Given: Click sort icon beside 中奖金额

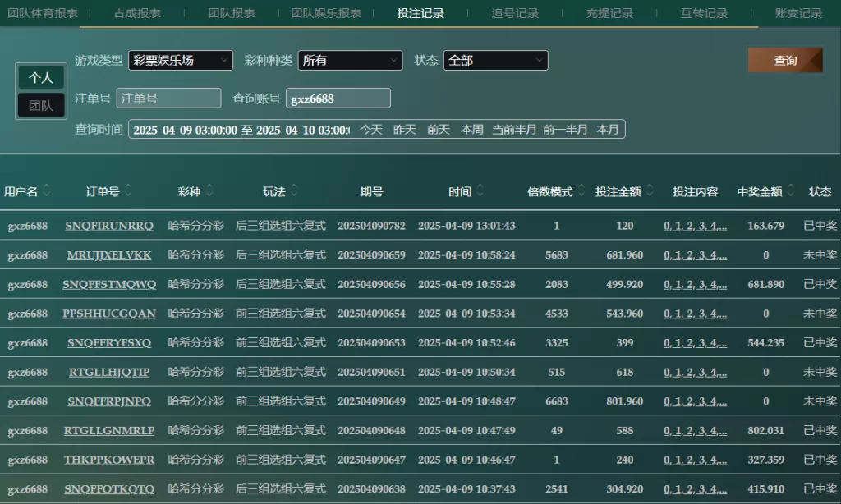Looking at the screenshot, I should (x=791, y=191).
